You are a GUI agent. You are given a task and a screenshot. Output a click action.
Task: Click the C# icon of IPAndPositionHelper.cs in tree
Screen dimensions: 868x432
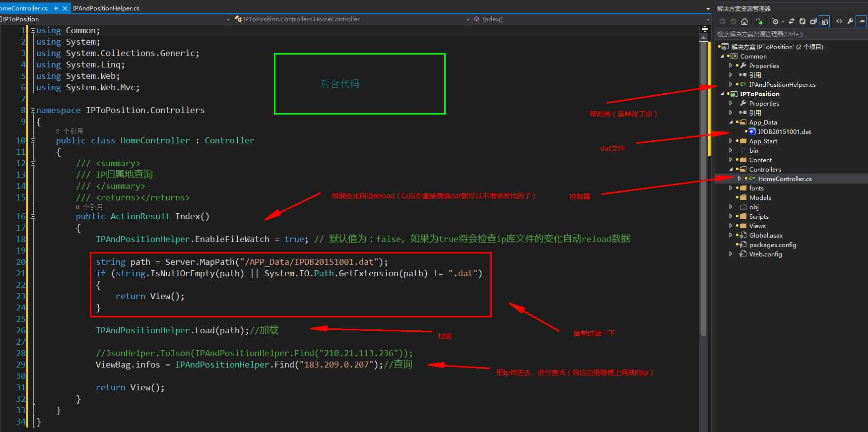[x=743, y=84]
